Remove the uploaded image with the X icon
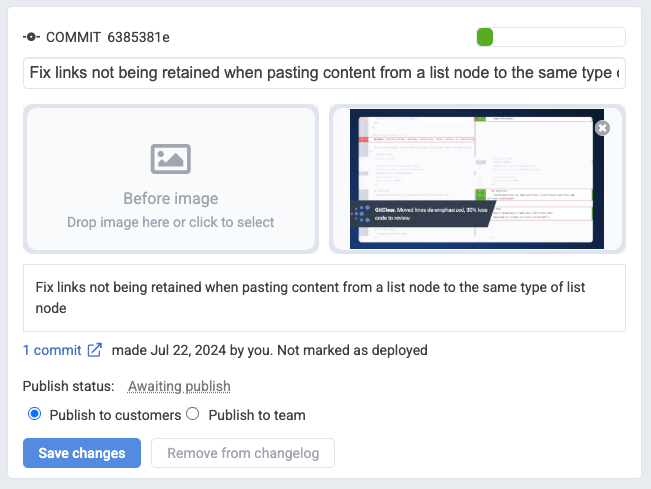The width and height of the screenshot is (651, 489). point(601,128)
